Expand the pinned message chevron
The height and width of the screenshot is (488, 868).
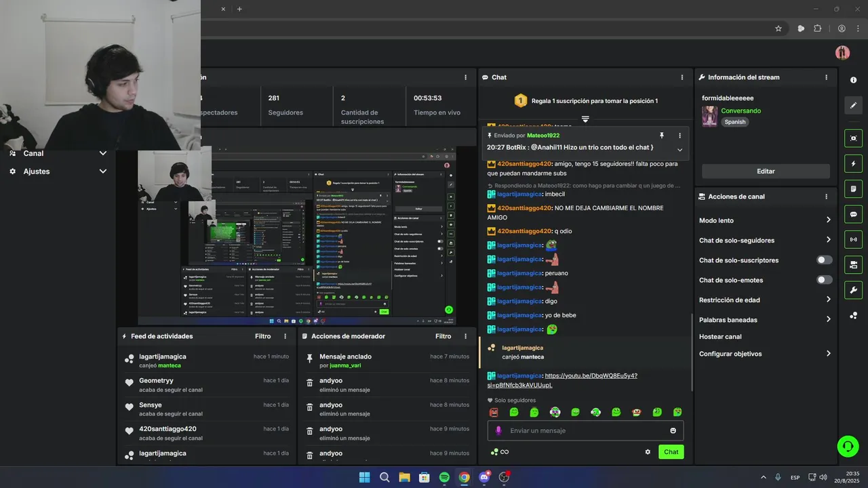tap(679, 150)
